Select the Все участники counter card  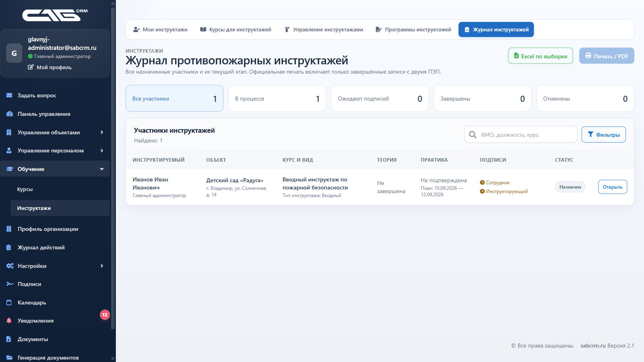[x=175, y=99]
